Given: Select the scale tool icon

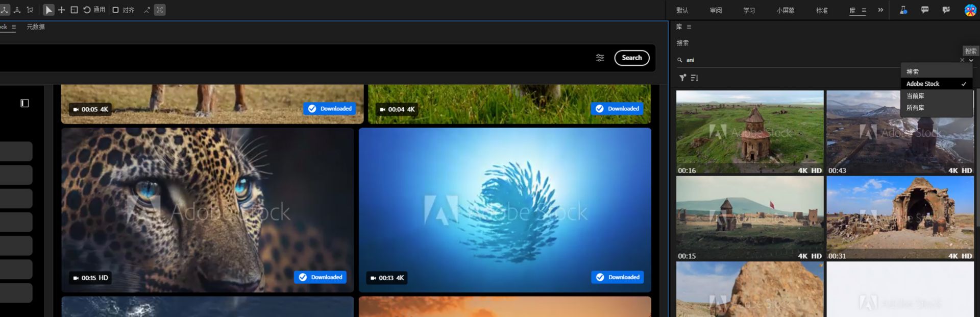Looking at the screenshot, I should coord(74,10).
